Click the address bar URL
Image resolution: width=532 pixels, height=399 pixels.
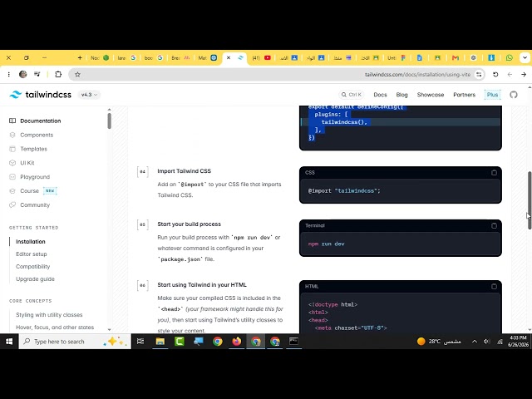click(417, 74)
